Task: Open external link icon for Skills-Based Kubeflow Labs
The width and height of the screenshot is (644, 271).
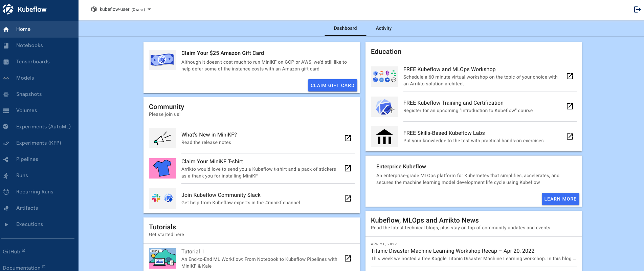Action: 570,137
